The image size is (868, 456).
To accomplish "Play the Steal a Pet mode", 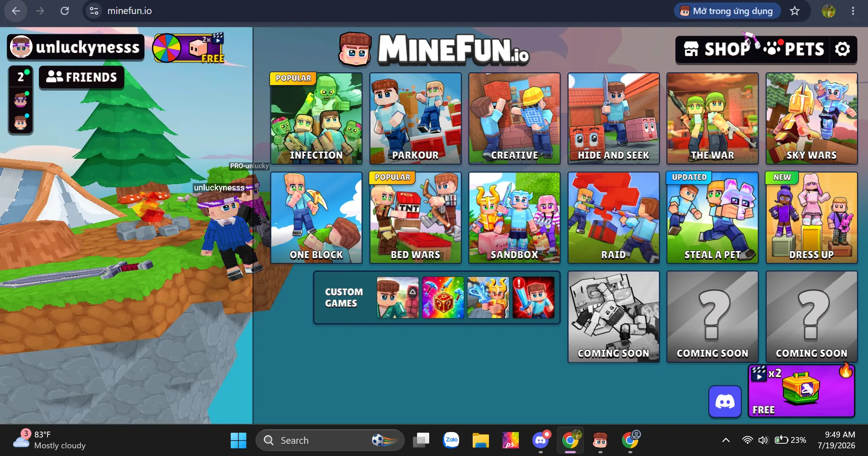I will click(x=712, y=218).
